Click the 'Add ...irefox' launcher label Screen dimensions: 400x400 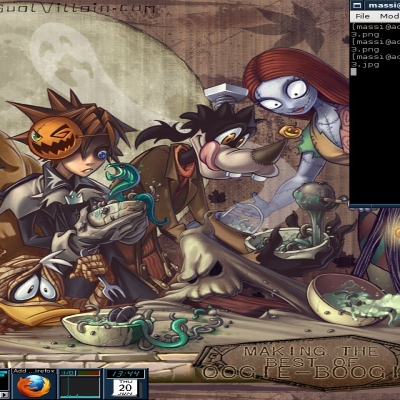(34, 371)
